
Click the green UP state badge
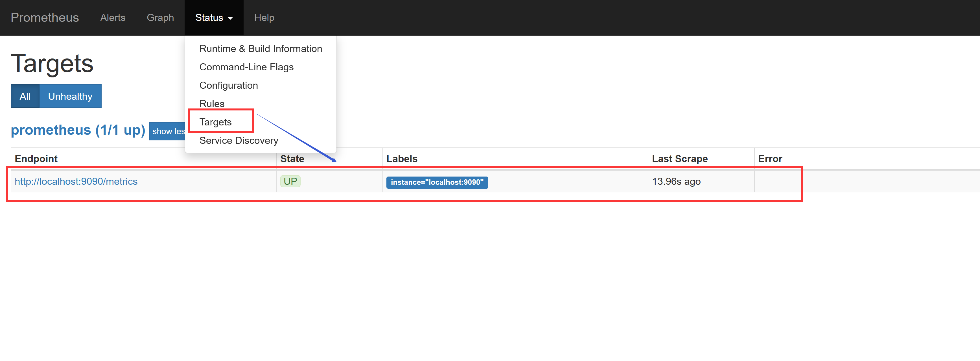coord(290,181)
